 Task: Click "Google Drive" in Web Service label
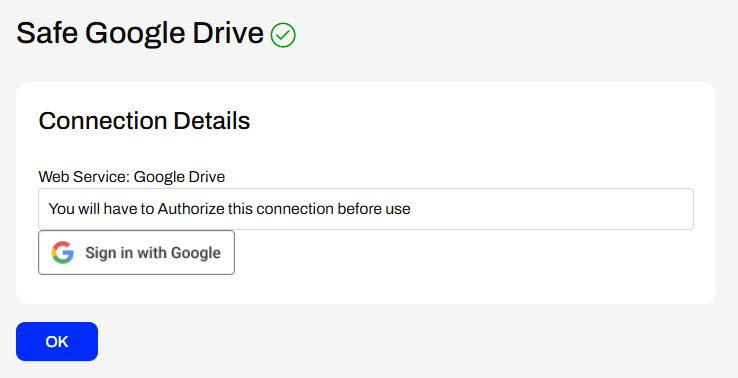coord(179,177)
